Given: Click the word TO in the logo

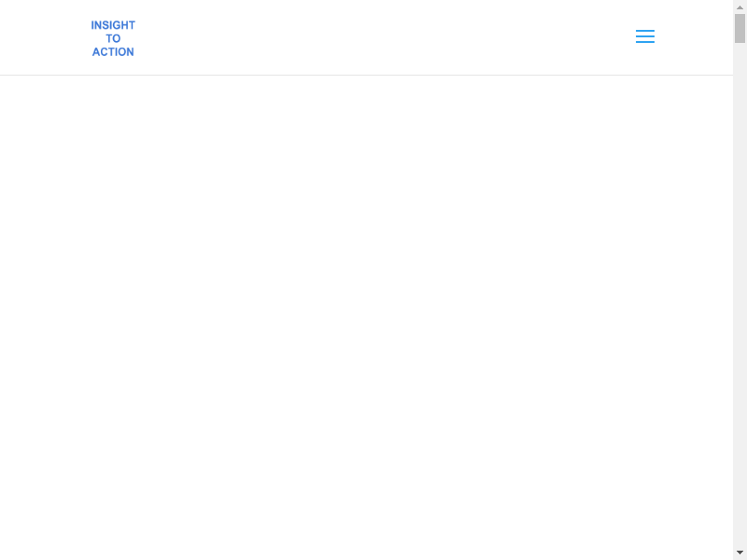Looking at the screenshot, I should click(113, 38).
